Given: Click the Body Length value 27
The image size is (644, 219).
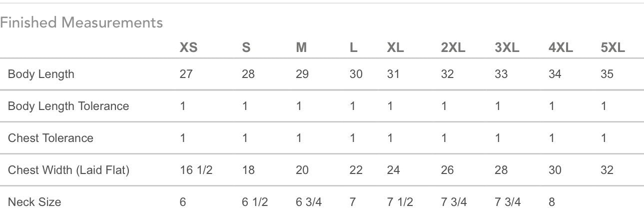Looking at the screenshot, I should click(x=186, y=74).
